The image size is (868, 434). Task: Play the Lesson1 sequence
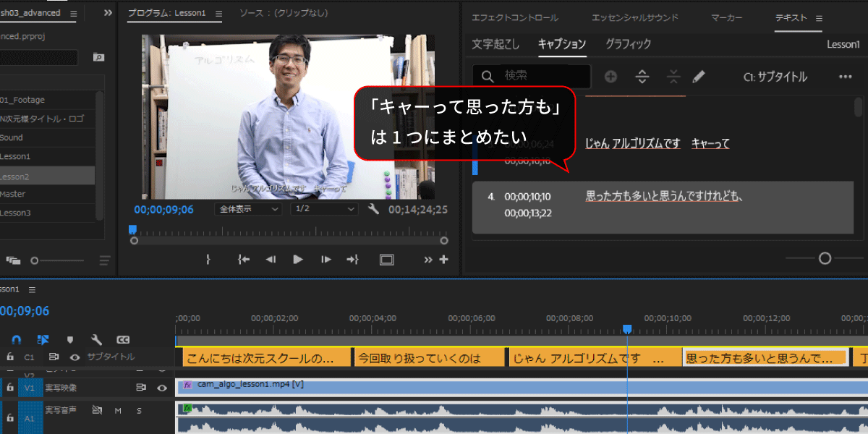pyautogui.click(x=298, y=260)
